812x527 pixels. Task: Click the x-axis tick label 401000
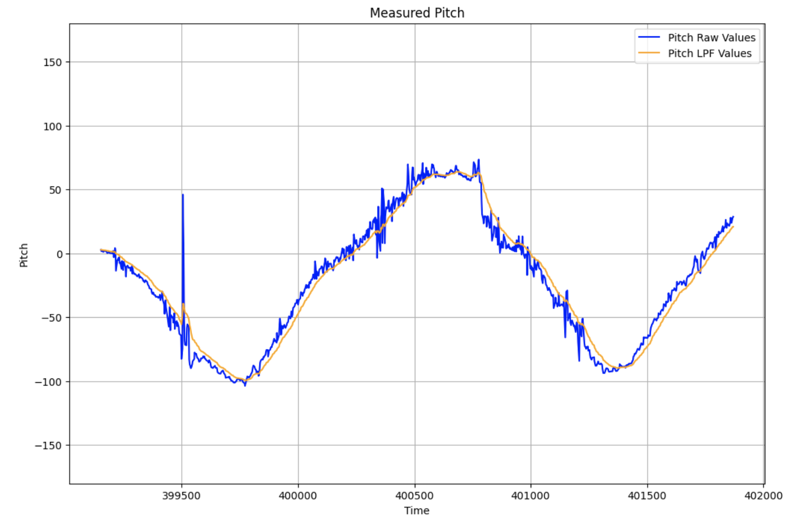(530, 496)
